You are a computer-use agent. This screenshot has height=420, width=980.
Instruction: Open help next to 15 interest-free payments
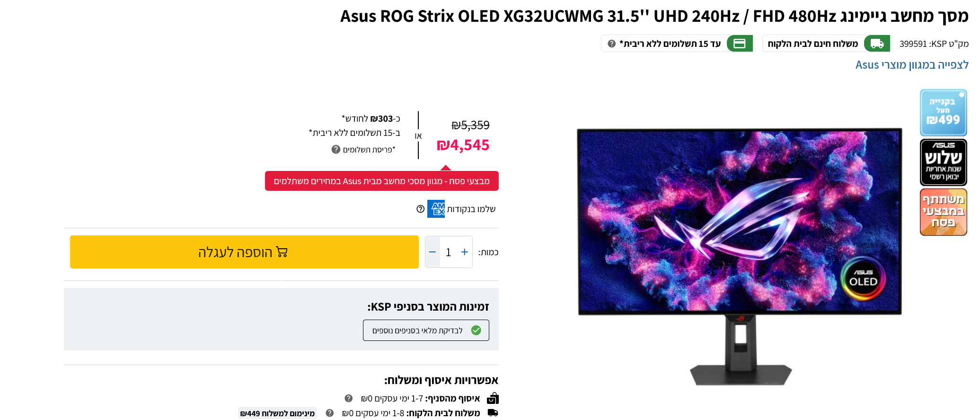point(611,44)
